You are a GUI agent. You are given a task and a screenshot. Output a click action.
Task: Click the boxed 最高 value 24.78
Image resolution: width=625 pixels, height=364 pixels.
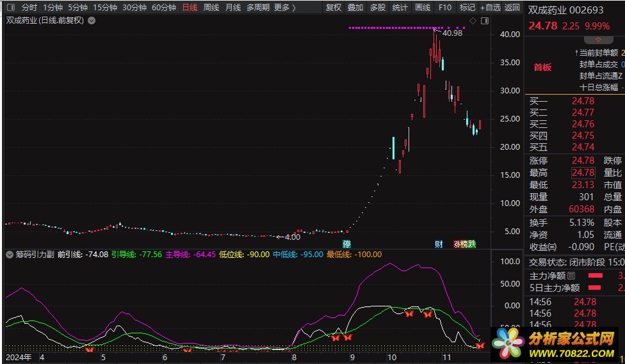click(583, 173)
